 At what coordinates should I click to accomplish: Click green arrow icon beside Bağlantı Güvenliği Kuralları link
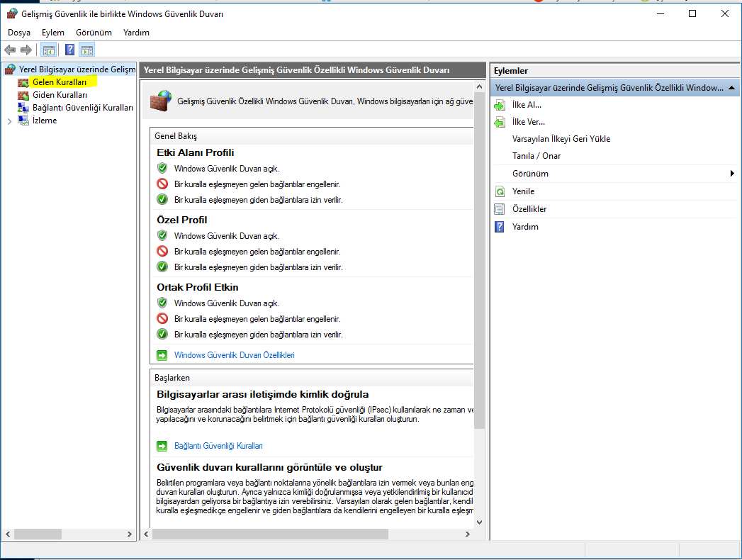tap(162, 446)
